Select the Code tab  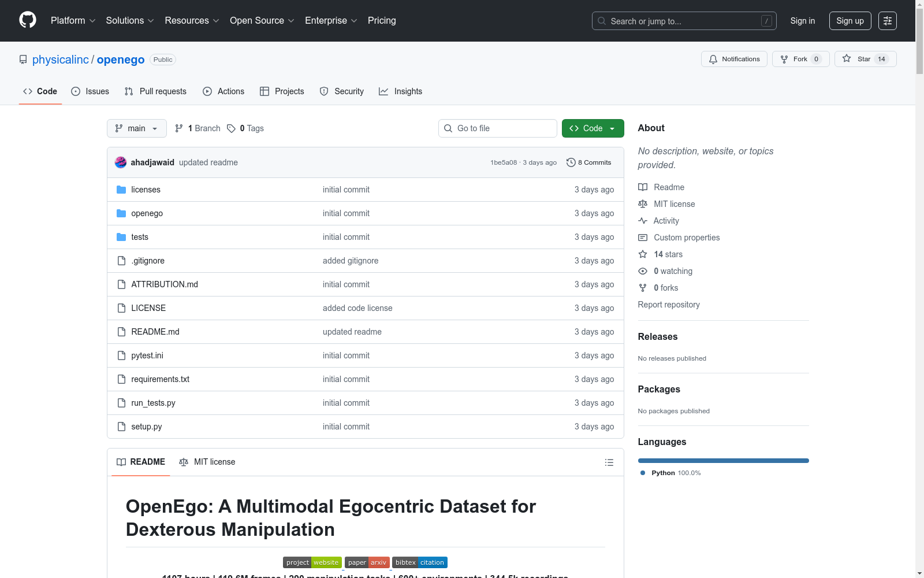[40, 91]
